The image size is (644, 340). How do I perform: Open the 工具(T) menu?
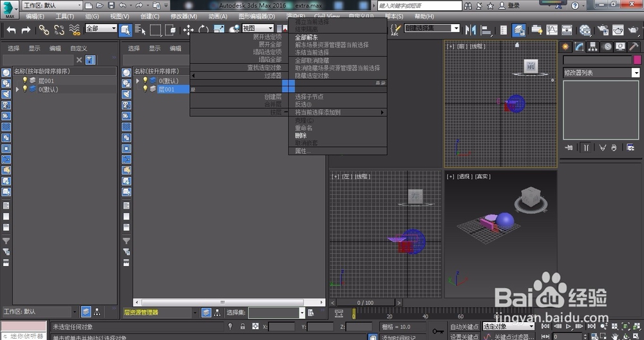65,17
